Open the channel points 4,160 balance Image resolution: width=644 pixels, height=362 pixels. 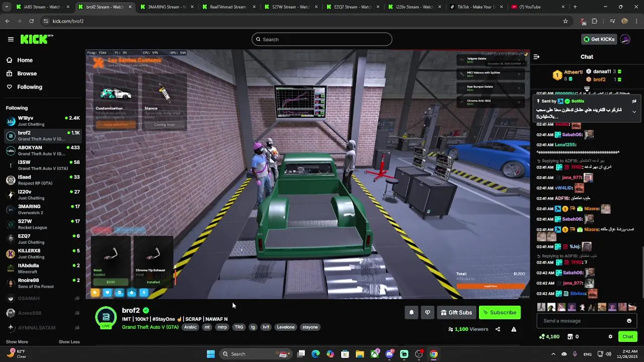click(x=549, y=336)
